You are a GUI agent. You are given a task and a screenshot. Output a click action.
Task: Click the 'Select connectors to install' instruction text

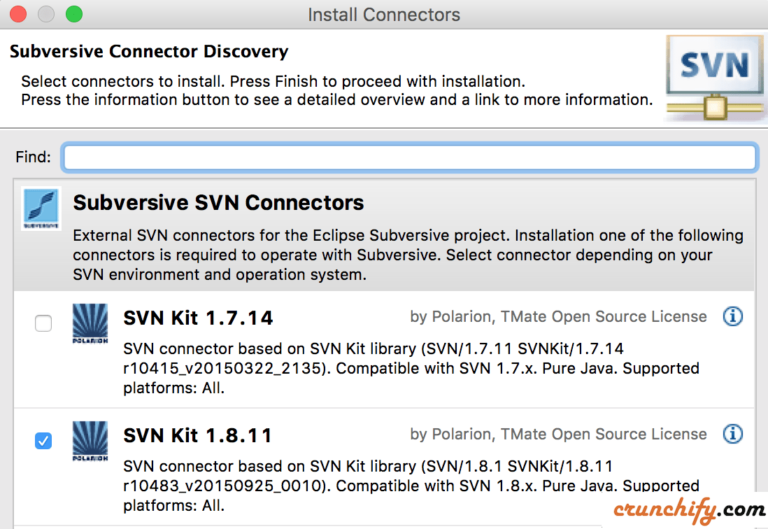[337, 91]
